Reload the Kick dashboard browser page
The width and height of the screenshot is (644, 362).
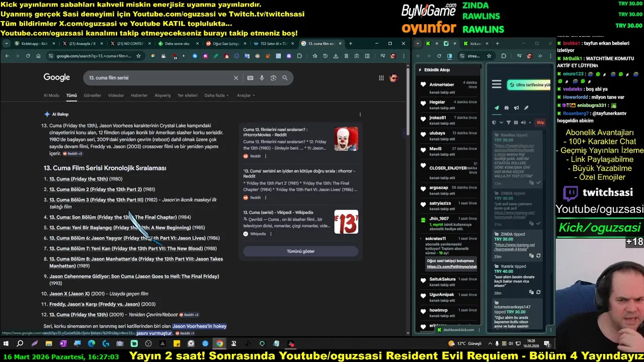(439, 56)
